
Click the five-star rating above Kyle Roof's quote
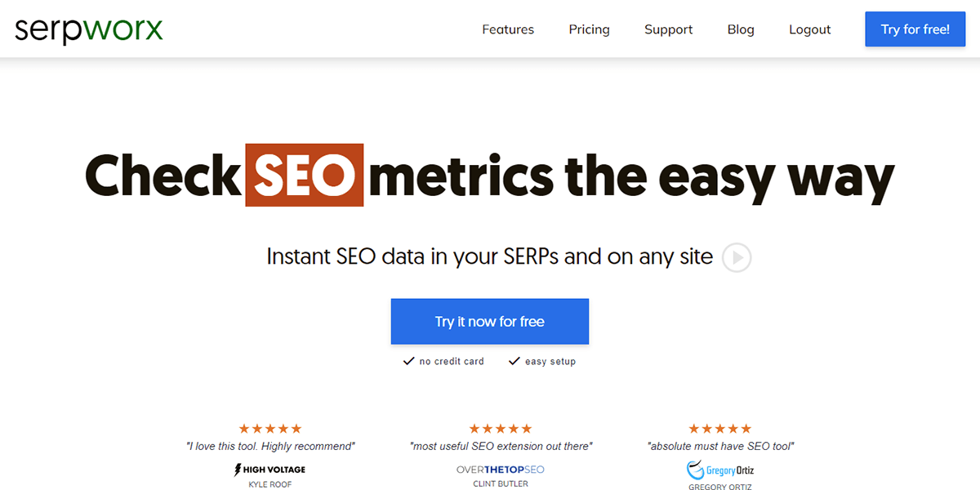tap(269, 427)
